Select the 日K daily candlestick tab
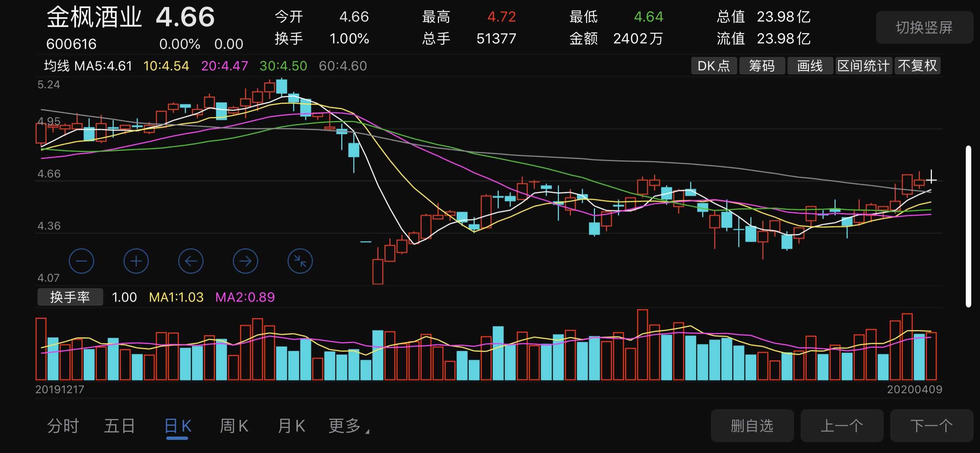 (x=178, y=426)
